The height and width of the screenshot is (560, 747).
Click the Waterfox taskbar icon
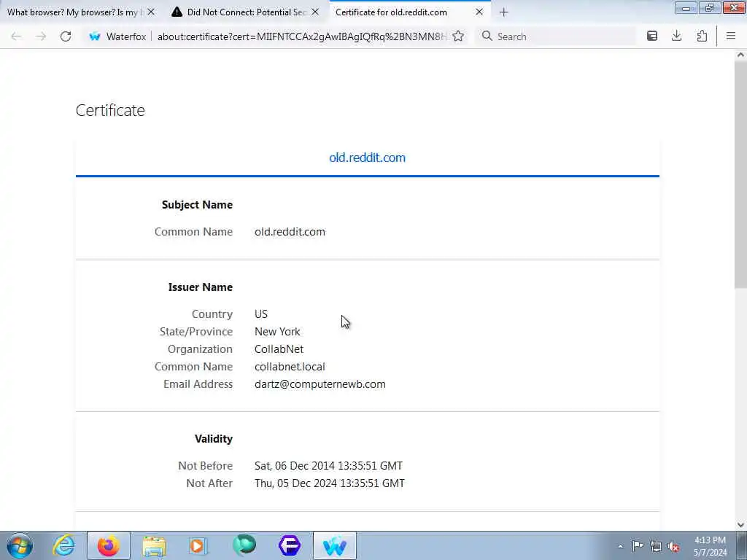coord(334,545)
